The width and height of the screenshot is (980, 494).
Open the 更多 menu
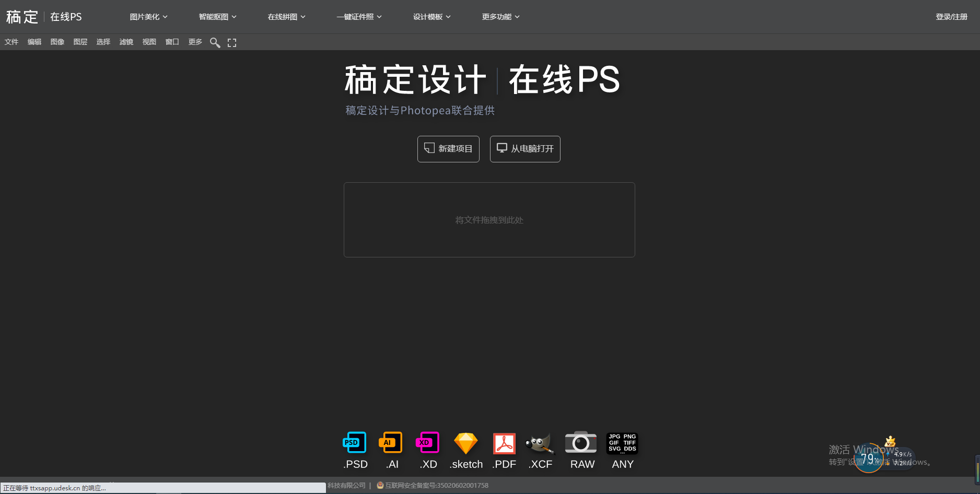coord(195,42)
